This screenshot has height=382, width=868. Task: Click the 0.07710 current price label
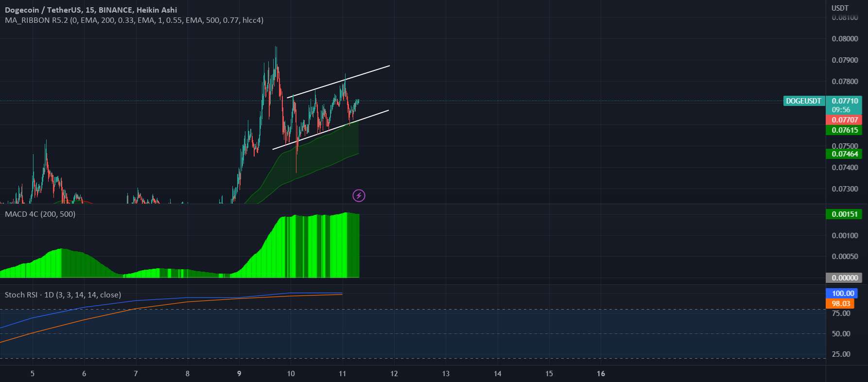(844, 101)
